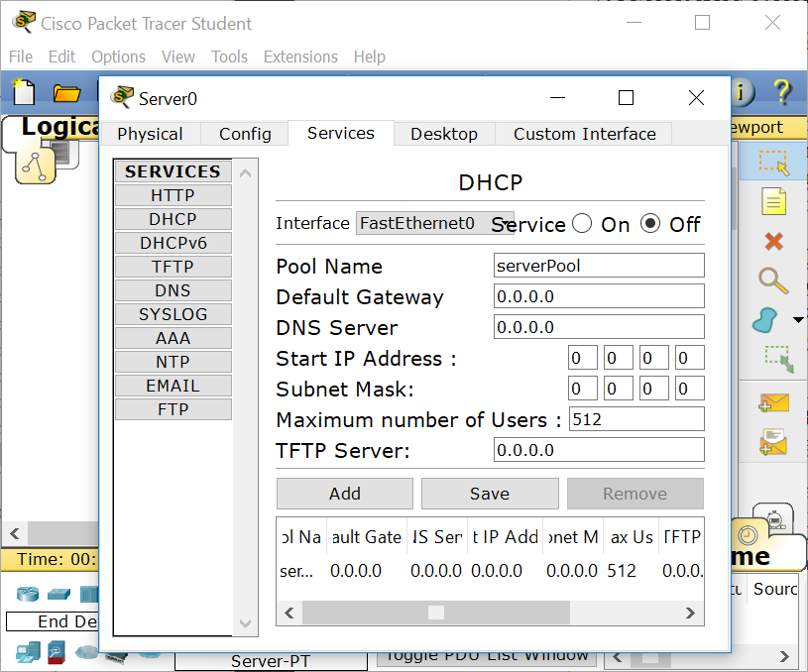Click the pool table horizontal scrollbar thumb
Image resolution: width=808 pixels, height=672 pixels.
[x=436, y=613]
